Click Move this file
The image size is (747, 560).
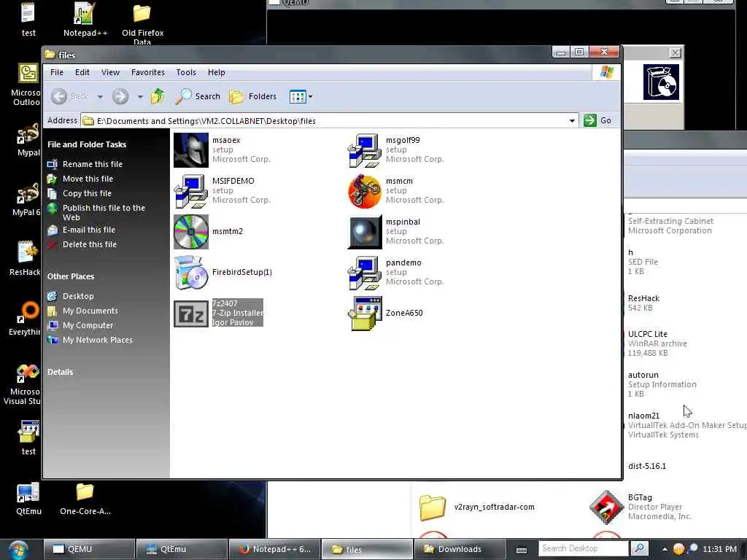click(x=88, y=179)
